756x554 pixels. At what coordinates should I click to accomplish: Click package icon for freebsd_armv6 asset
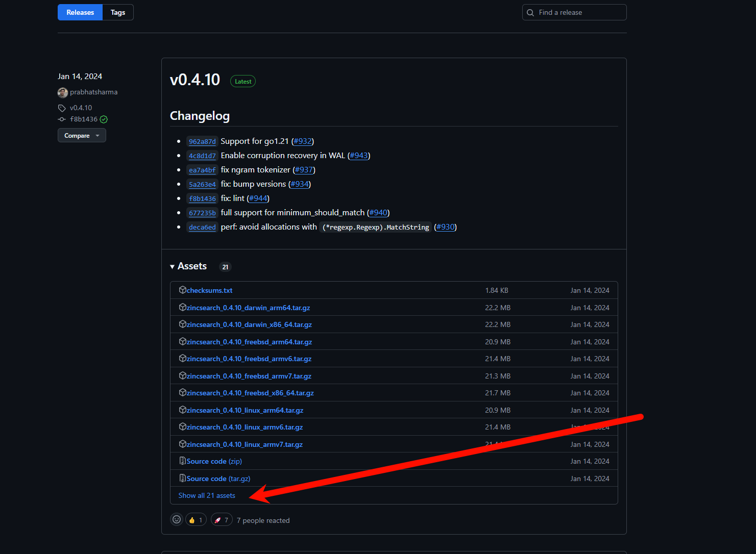[x=183, y=358]
